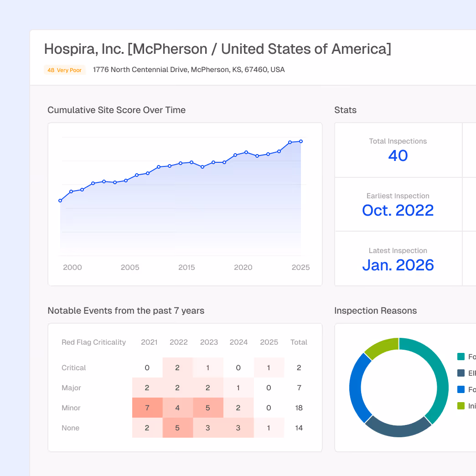Image resolution: width=476 pixels, height=476 pixels.
Task: Switch to the Inspection Reasons section
Action: (375, 310)
